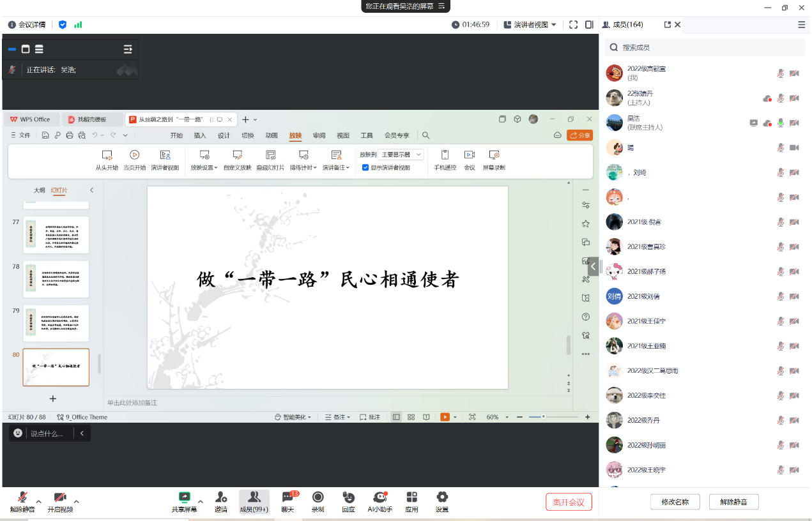Open the 审阅 ribbon tab

pos(319,135)
